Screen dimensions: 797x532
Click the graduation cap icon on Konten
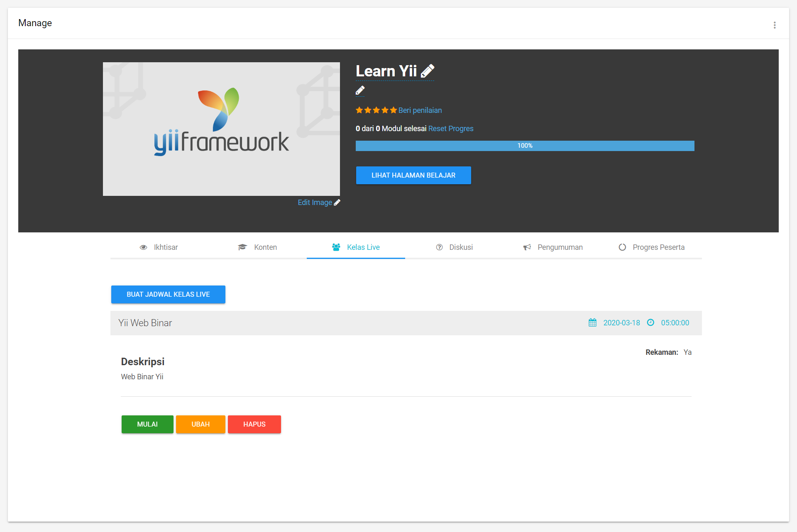click(x=242, y=247)
